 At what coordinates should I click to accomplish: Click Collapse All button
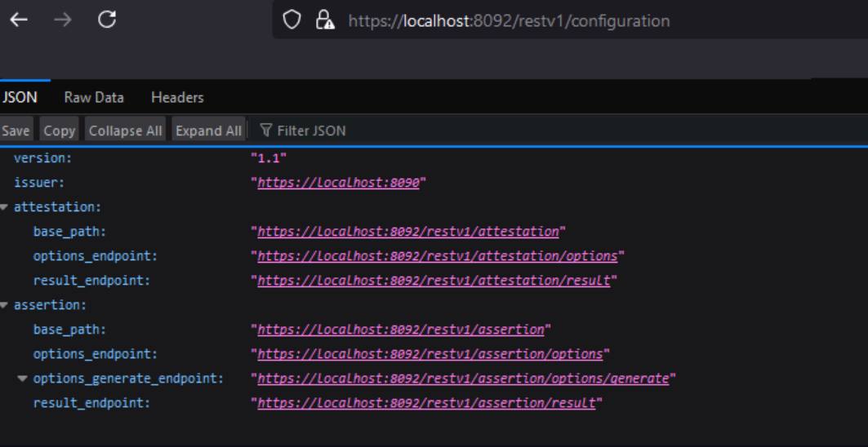coord(125,131)
